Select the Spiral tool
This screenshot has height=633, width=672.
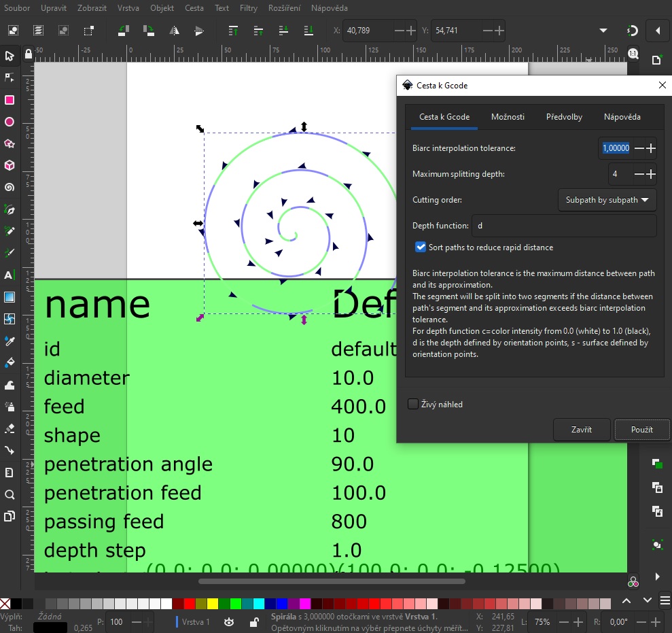10,188
